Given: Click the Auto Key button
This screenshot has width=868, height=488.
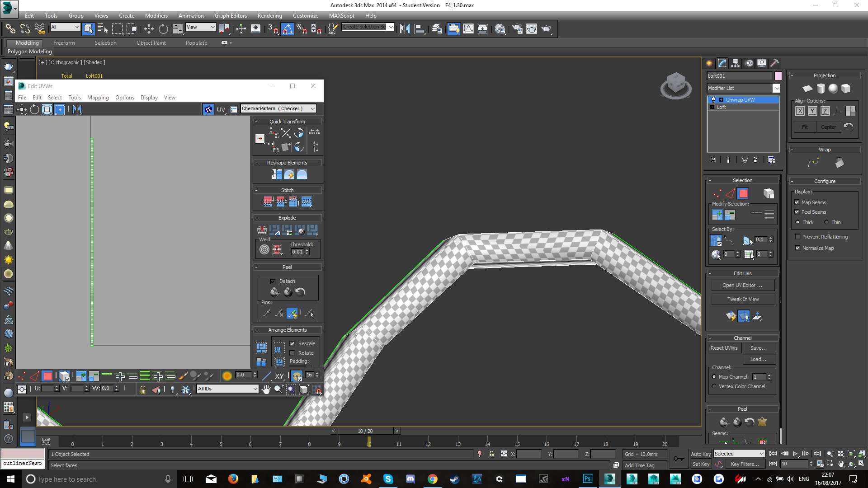Looking at the screenshot, I should pos(700,454).
